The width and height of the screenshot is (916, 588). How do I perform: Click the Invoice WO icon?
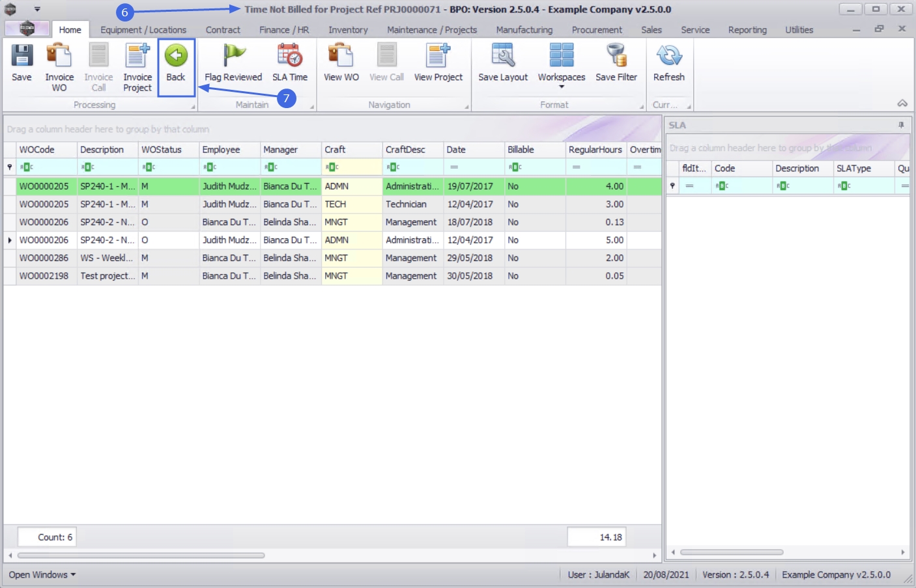(59, 56)
